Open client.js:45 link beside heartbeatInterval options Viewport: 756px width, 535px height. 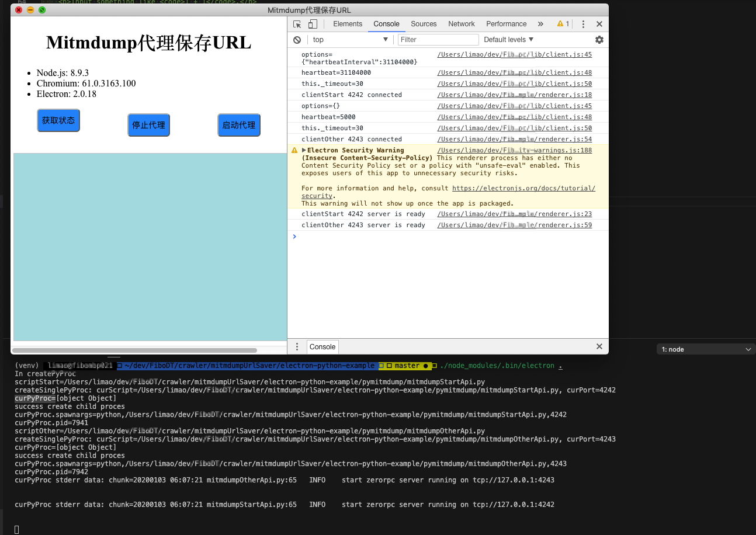(515, 54)
